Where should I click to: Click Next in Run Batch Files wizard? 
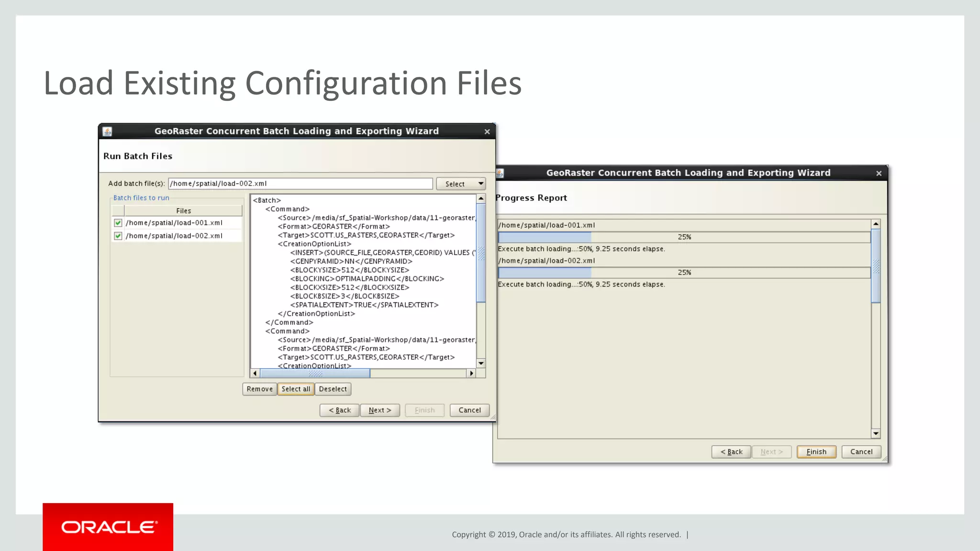[380, 410]
